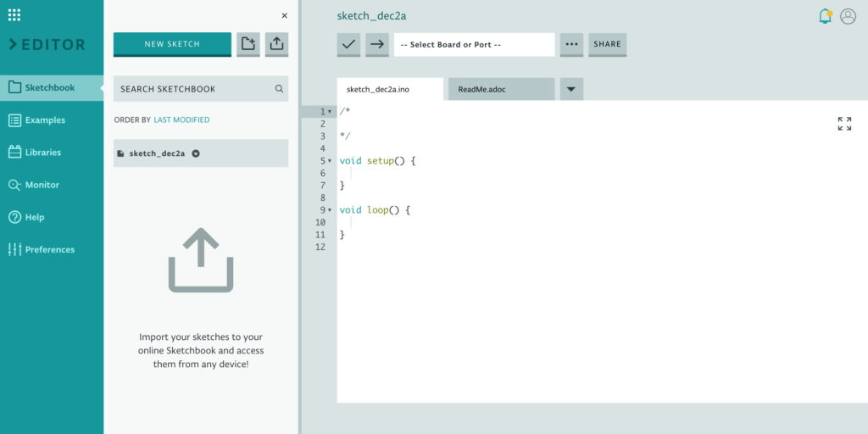
Task: Focus the Search Sketchbook field
Action: tap(201, 88)
